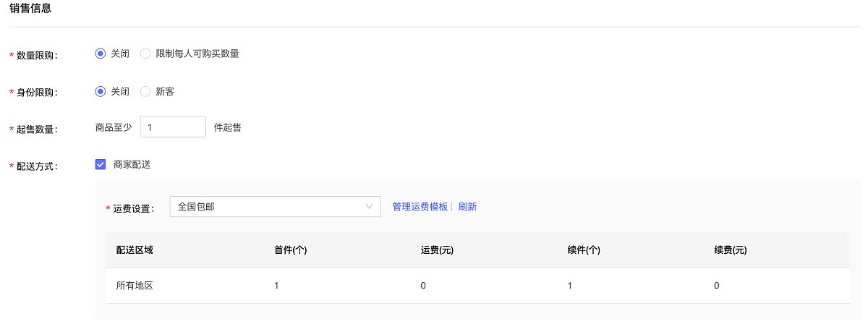Click the 配送区域 column header
This screenshot has height=332, width=868.
pyautogui.click(x=135, y=250)
